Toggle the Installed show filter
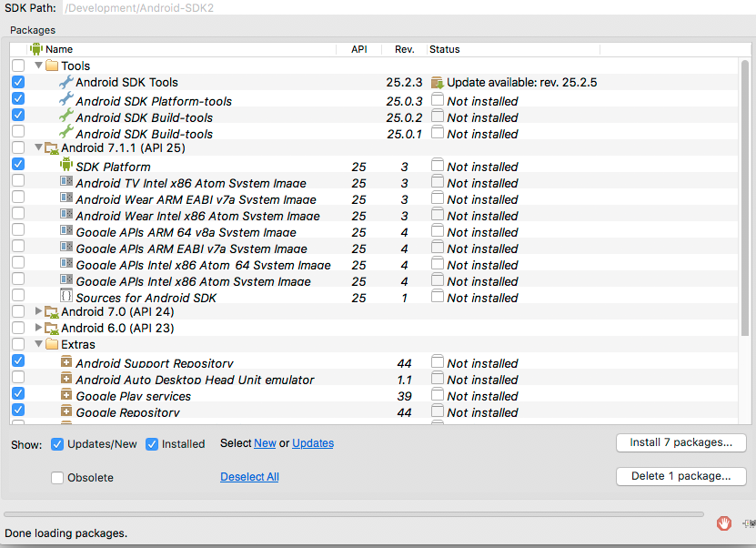The height and width of the screenshot is (548, 756). (x=152, y=444)
